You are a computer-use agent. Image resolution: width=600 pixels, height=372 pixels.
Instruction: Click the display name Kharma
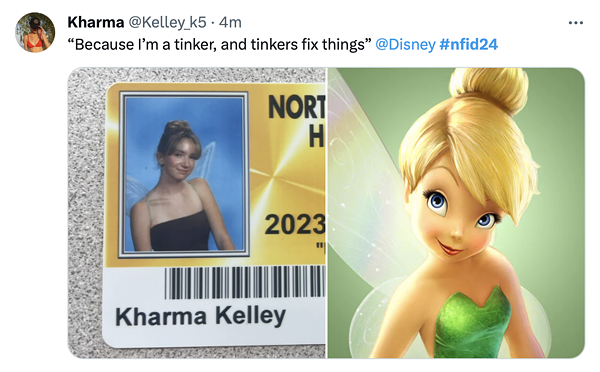pyautogui.click(x=96, y=22)
